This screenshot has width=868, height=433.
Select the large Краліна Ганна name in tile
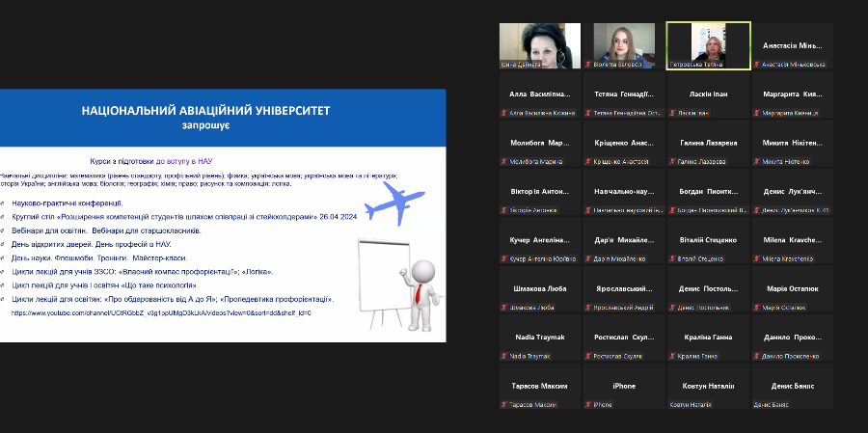[709, 338]
